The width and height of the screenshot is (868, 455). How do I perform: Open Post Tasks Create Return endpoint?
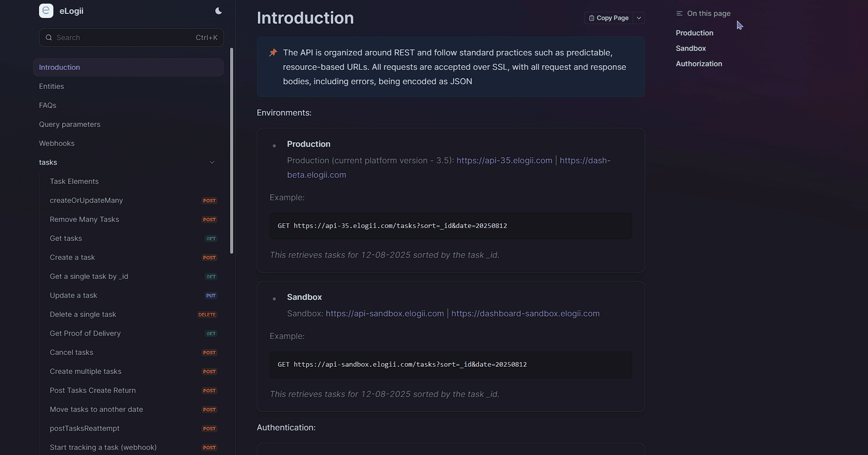point(93,390)
